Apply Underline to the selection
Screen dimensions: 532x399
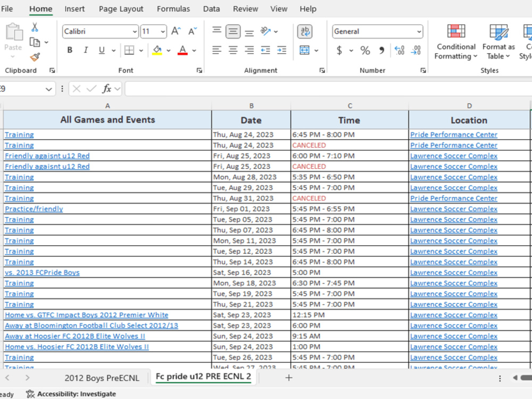click(100, 50)
